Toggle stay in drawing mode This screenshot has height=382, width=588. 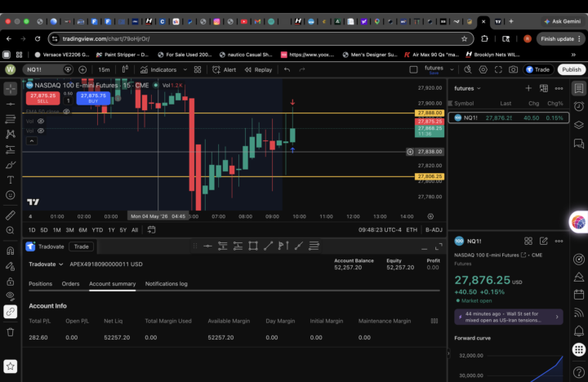pyautogui.click(x=11, y=266)
